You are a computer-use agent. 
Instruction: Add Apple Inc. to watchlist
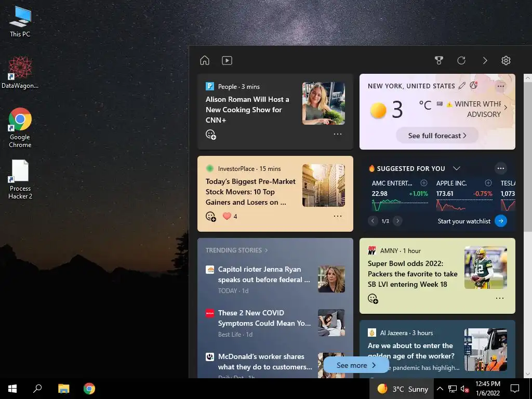tap(488, 183)
